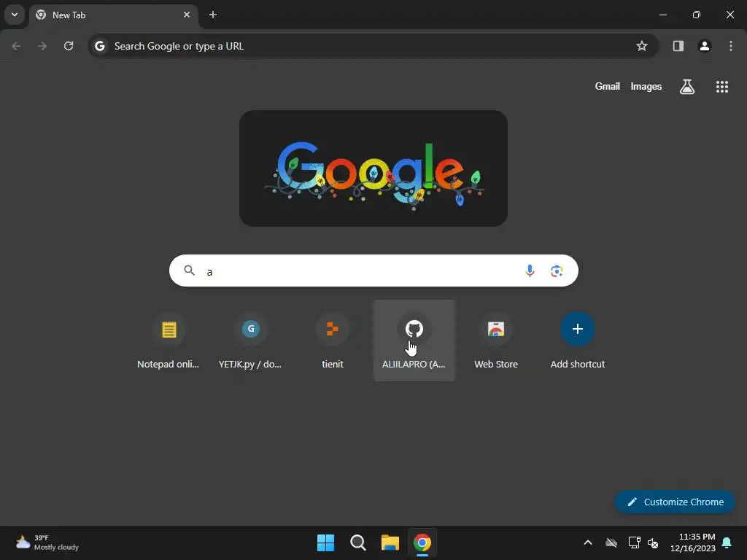
Task: Click Customize Chrome button
Action: coord(675,502)
